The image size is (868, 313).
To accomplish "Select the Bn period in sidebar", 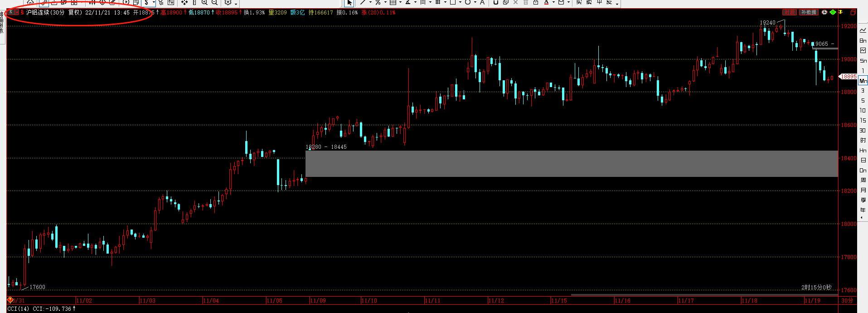I will coord(863,40).
